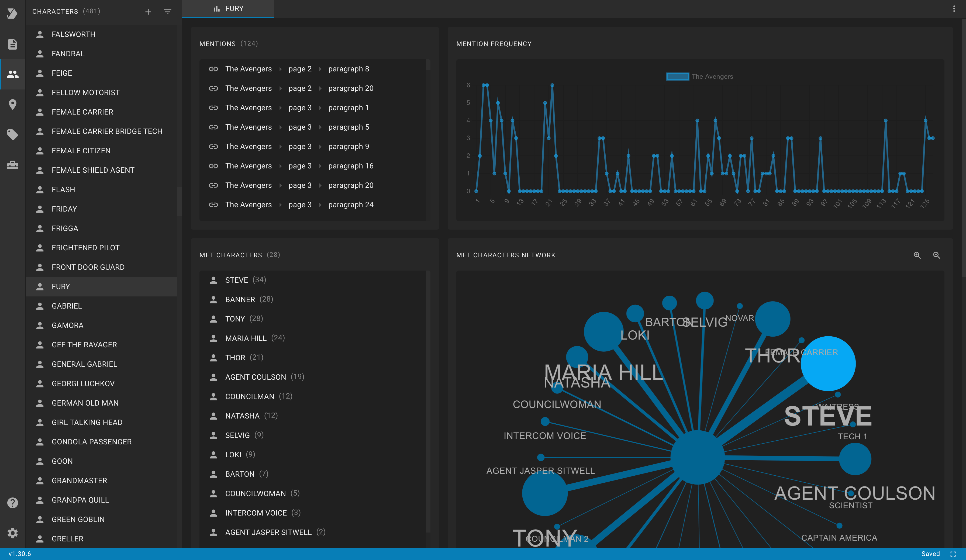966x560 pixels.
Task: Select the highlighted FURY list entry
Action: click(102, 287)
